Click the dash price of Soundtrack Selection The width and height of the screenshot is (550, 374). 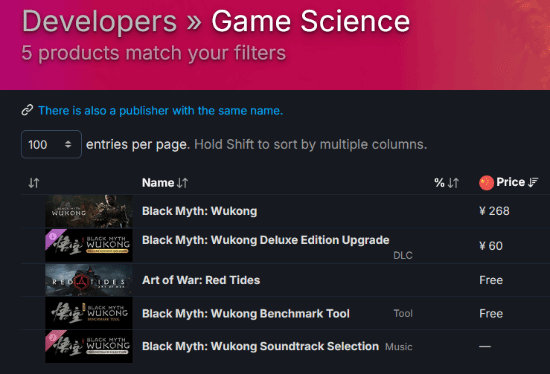pos(485,346)
